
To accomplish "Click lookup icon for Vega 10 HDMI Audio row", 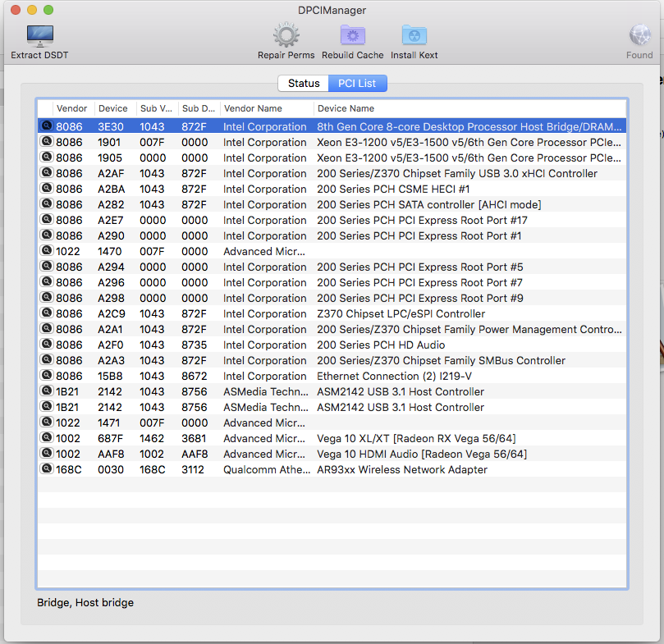I will click(46, 453).
